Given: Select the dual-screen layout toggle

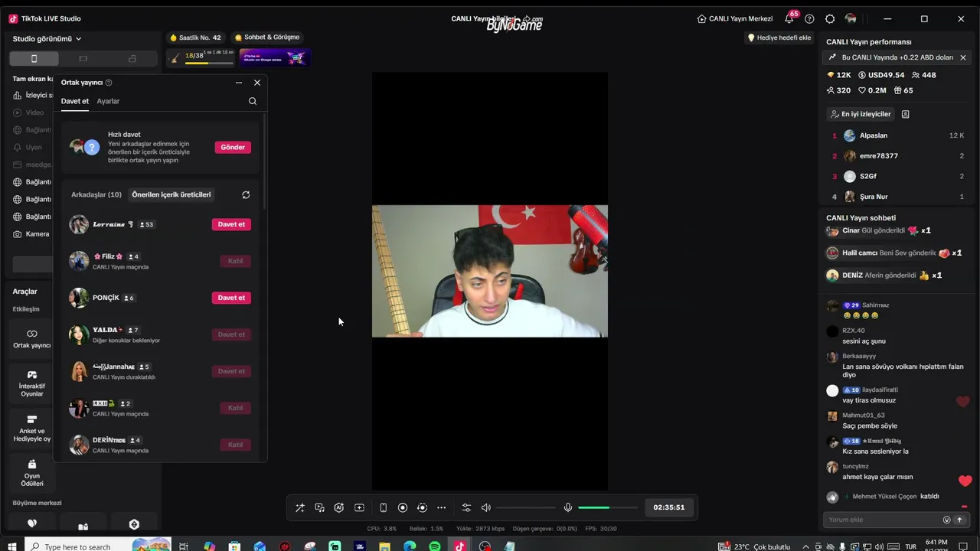Looking at the screenshot, I should [x=132, y=59].
